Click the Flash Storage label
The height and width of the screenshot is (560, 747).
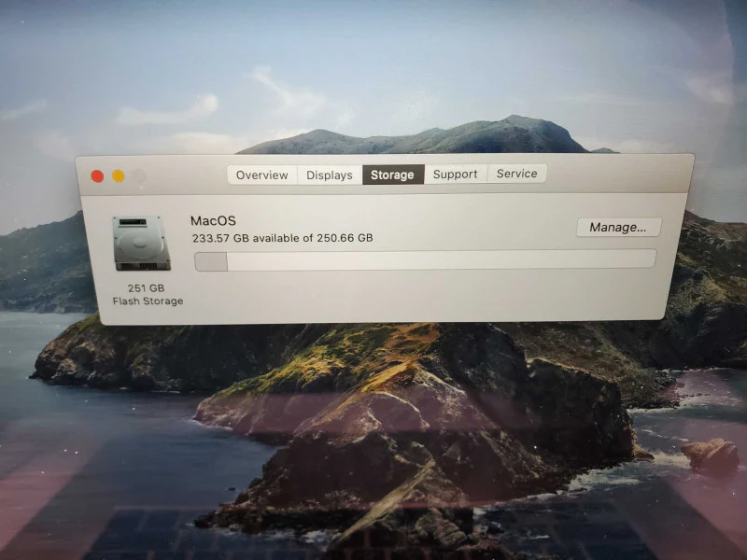point(148,301)
